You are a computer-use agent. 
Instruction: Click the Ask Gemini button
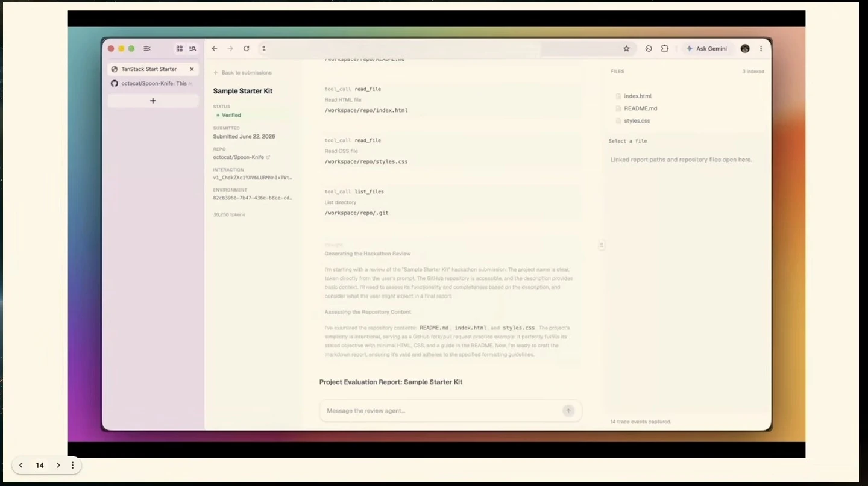tap(707, 49)
